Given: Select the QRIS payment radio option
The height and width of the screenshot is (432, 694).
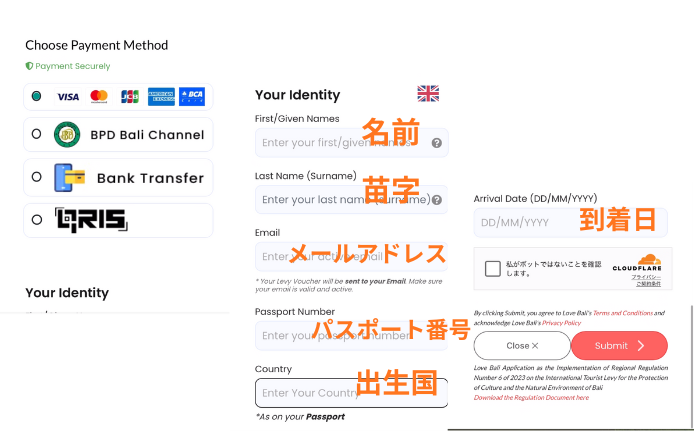Looking at the screenshot, I should (36, 219).
